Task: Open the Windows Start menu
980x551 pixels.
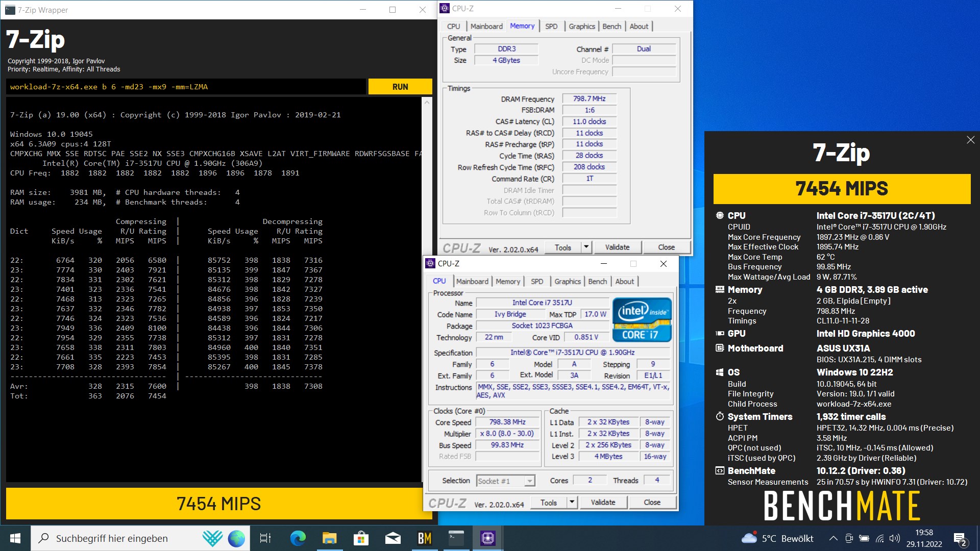Action: pos(15,538)
